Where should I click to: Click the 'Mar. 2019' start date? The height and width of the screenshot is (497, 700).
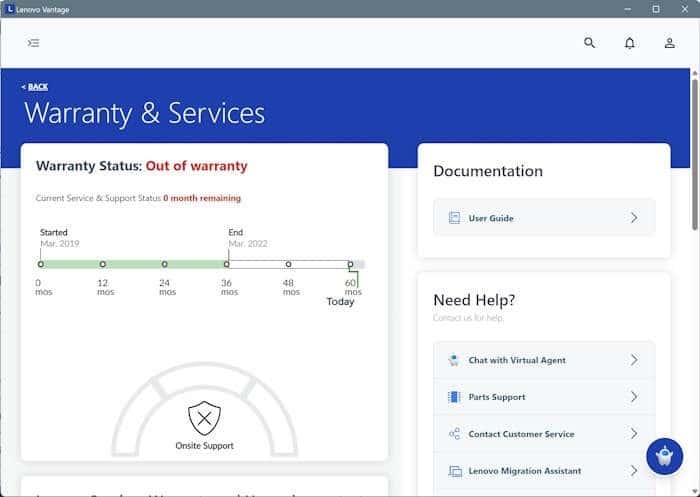[60, 244]
